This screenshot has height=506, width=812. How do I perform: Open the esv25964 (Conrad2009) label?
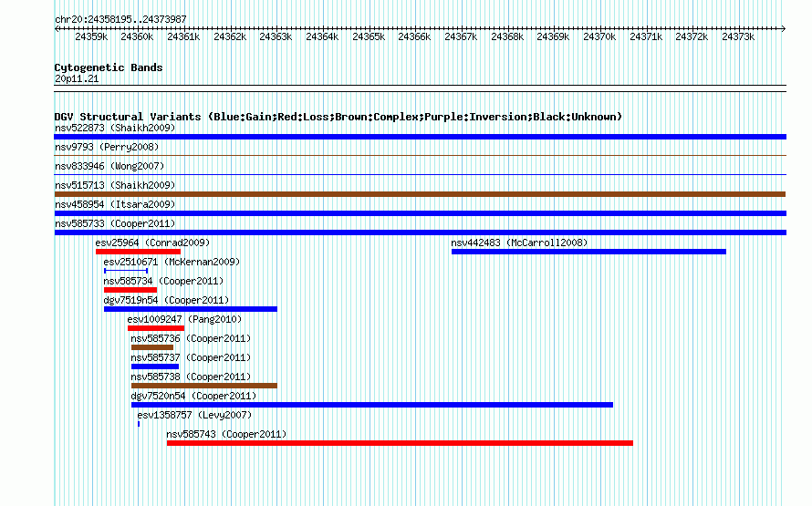tap(152, 243)
